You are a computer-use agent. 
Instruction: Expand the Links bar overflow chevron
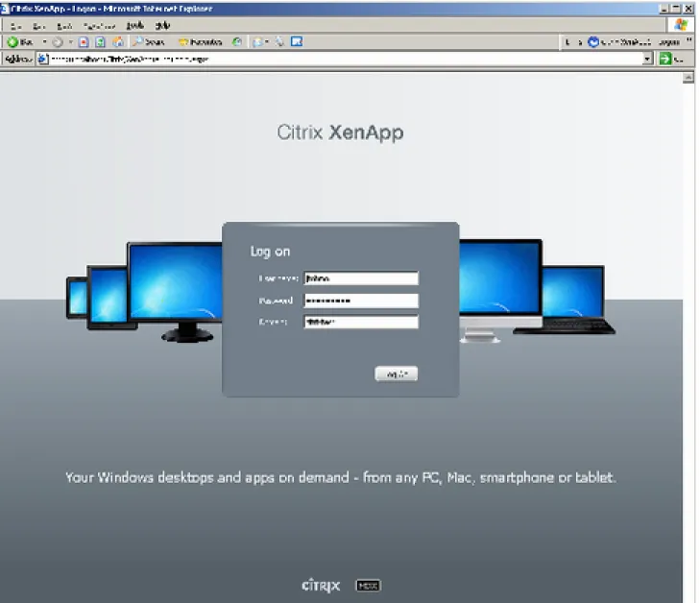[x=688, y=40]
